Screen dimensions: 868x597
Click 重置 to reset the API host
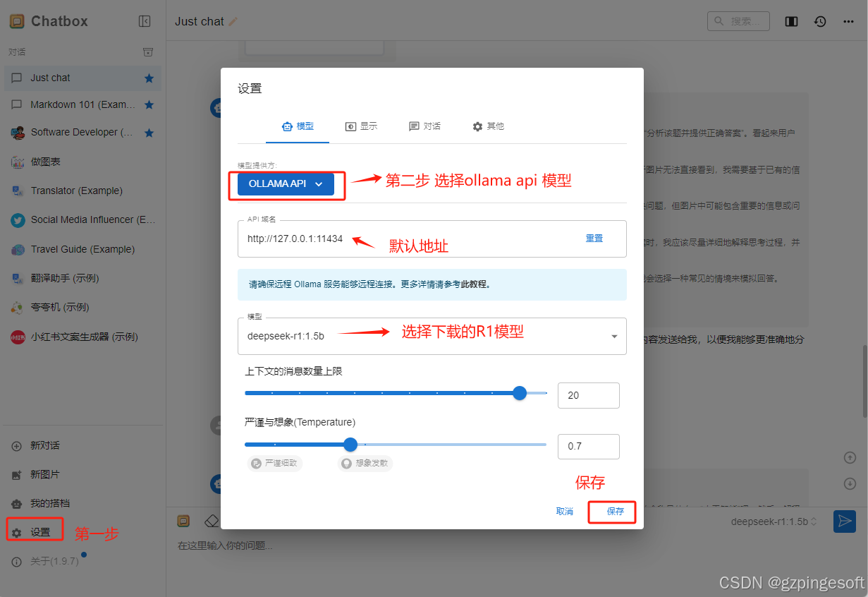[594, 239]
